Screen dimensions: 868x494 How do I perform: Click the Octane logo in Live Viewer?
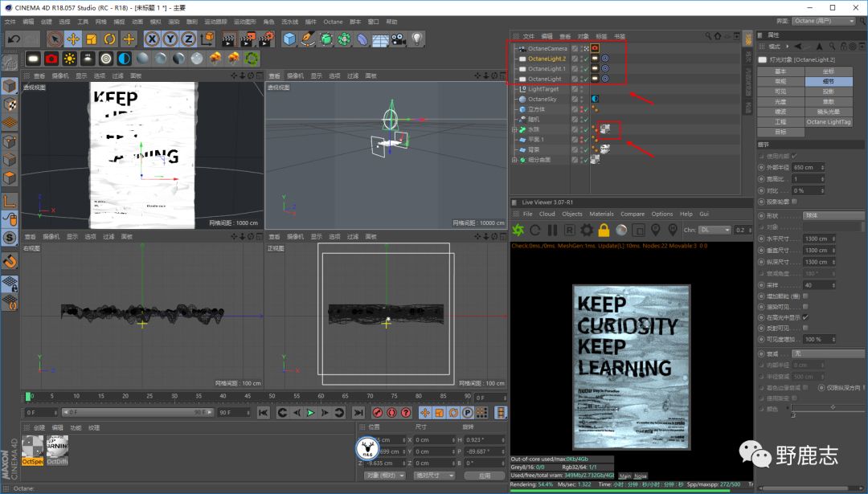coord(518,230)
